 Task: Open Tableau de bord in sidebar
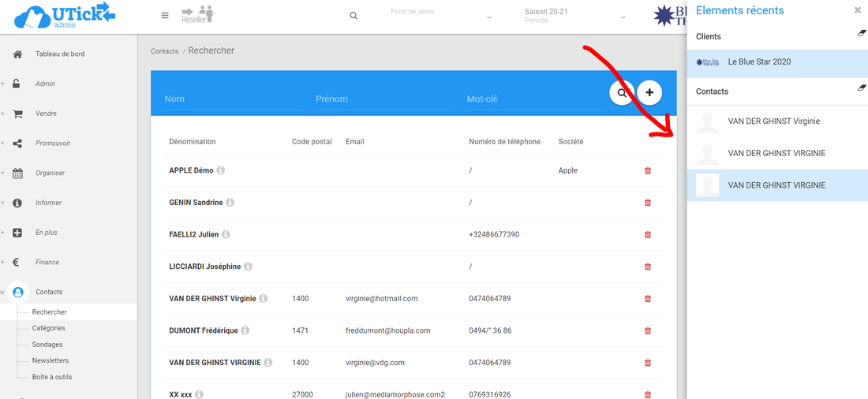tap(59, 54)
